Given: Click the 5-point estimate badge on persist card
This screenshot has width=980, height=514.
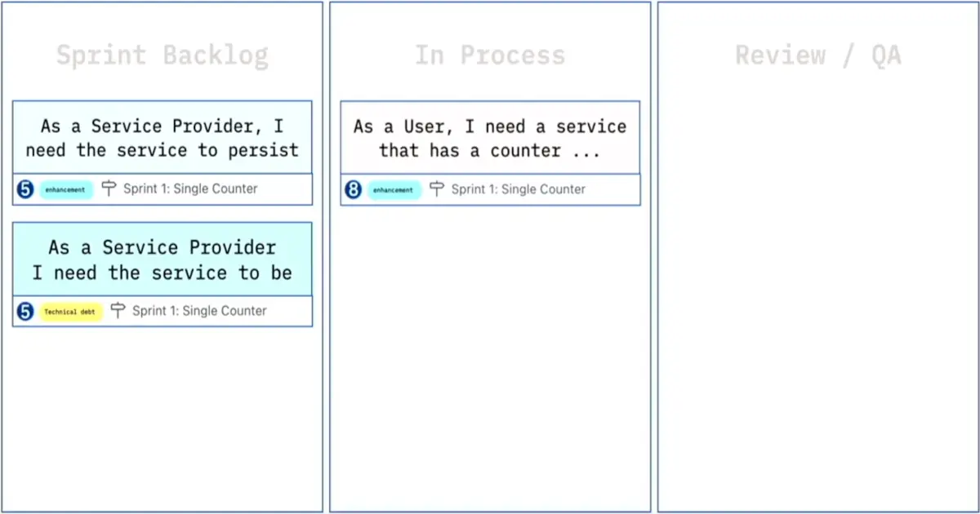Looking at the screenshot, I should coord(25,189).
